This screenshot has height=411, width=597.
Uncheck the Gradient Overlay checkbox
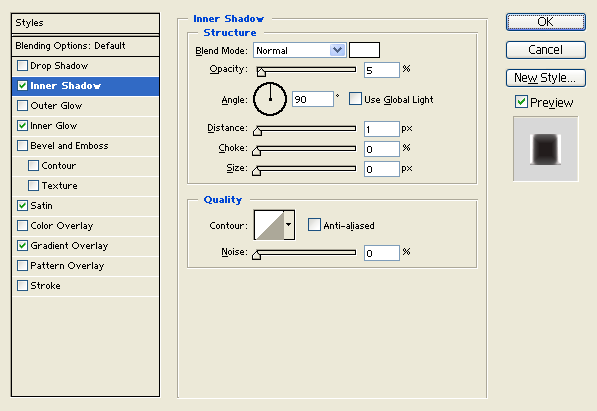(22, 246)
